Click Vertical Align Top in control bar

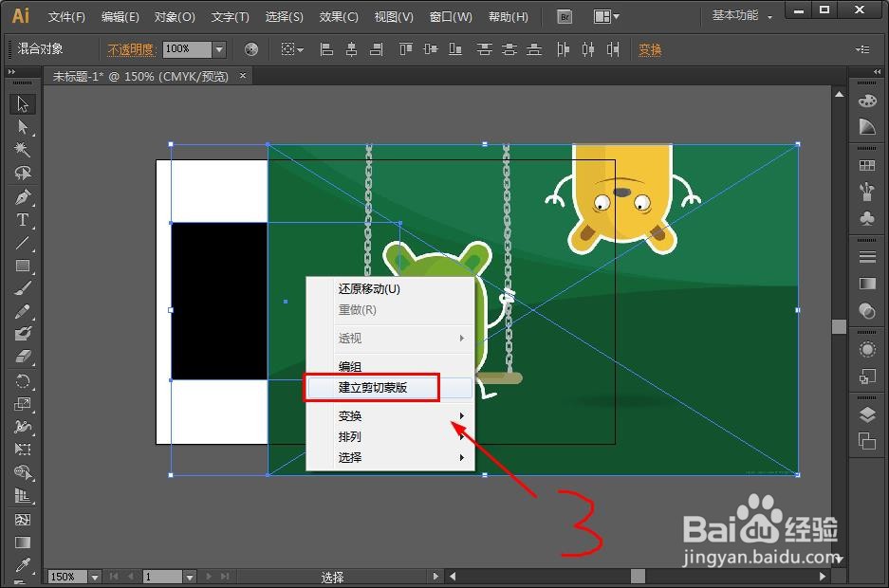(406, 50)
